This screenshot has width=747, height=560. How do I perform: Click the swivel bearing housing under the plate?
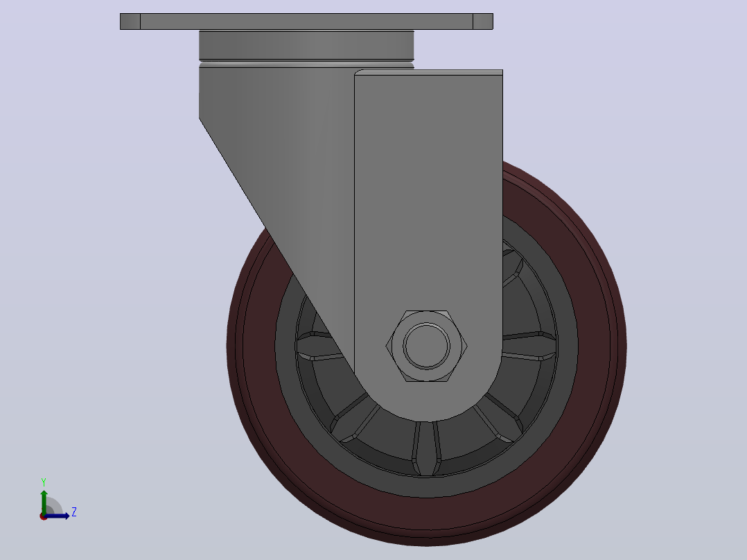(x=306, y=45)
